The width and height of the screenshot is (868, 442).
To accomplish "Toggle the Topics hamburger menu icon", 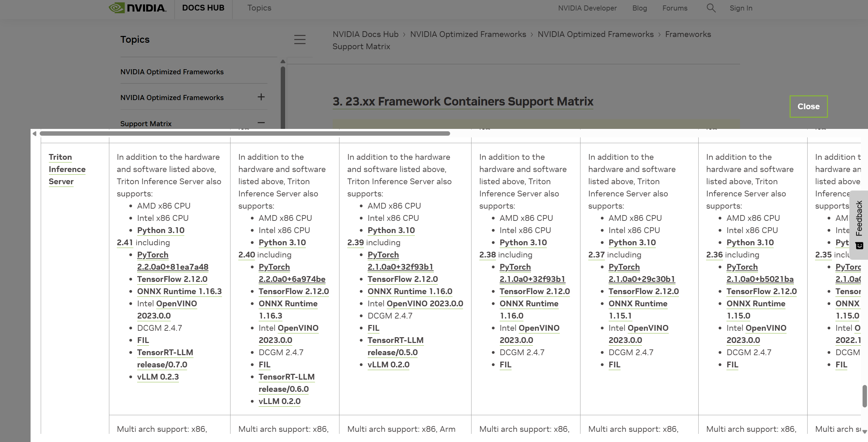I will click(299, 39).
